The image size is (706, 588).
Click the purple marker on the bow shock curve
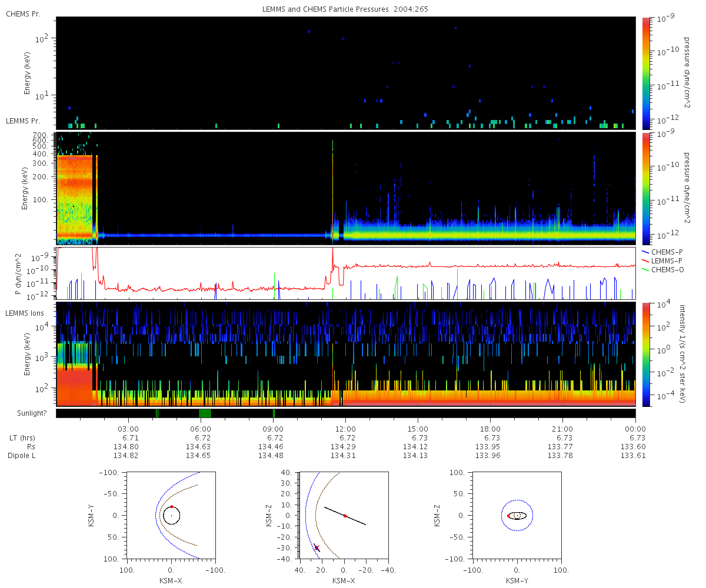click(317, 547)
